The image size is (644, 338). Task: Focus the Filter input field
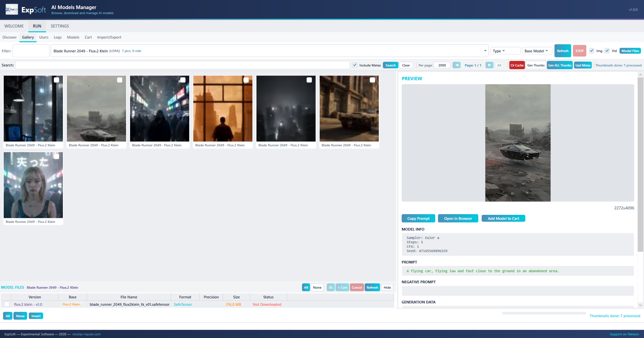31,51
